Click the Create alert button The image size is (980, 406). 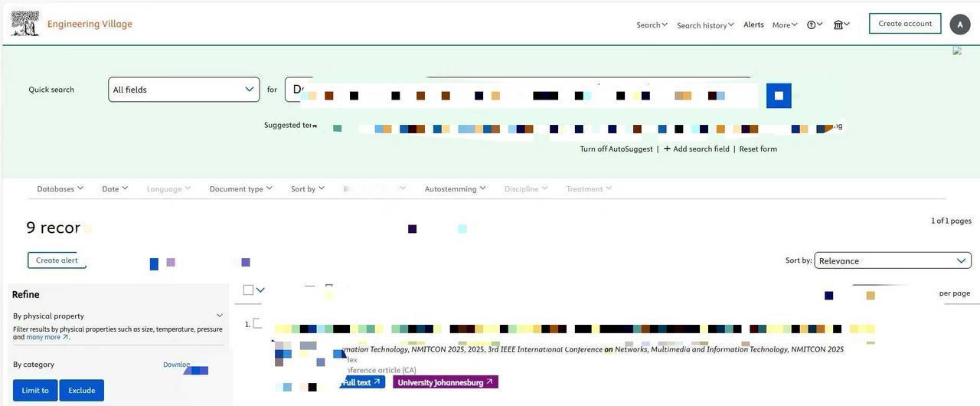pos(57,260)
